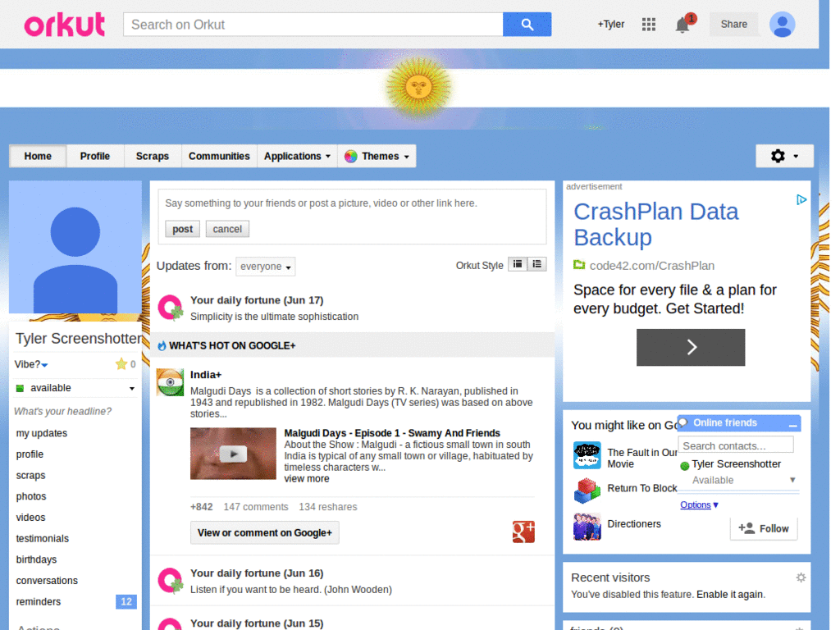Click the What's Hot flame icon

(162, 345)
